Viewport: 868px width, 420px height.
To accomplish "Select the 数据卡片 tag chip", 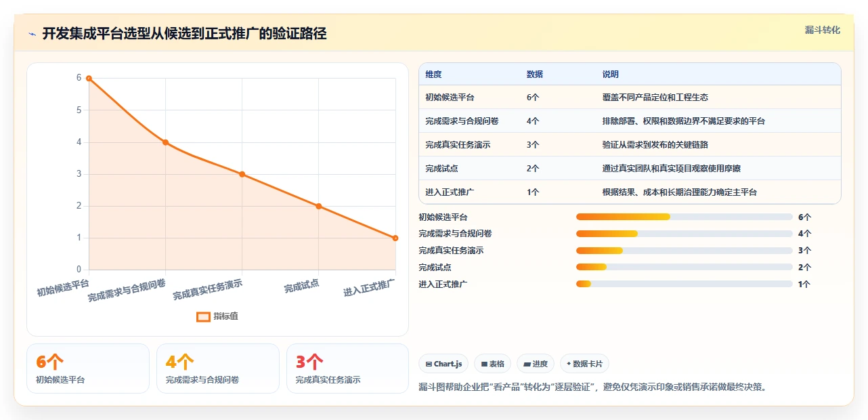I will click(585, 364).
